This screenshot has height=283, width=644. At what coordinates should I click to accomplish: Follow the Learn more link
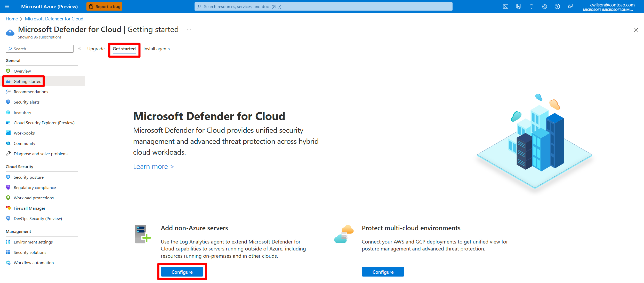pyautogui.click(x=153, y=167)
